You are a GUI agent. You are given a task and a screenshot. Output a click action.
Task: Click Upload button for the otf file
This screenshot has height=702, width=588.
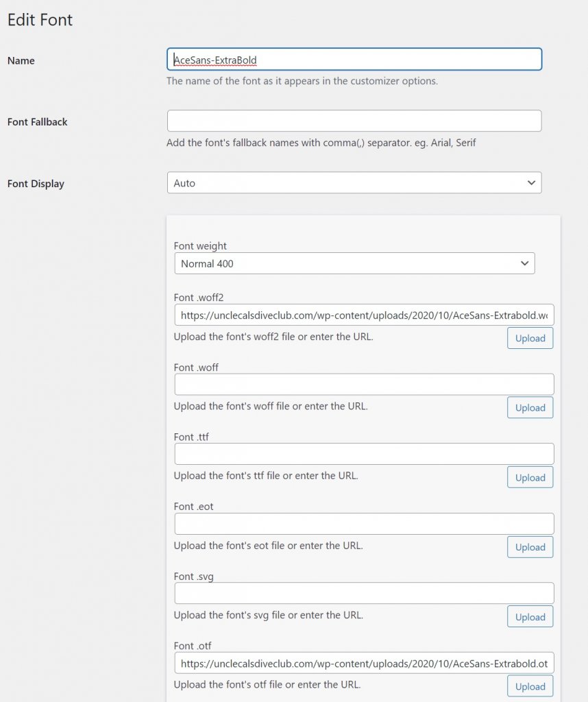click(x=530, y=686)
